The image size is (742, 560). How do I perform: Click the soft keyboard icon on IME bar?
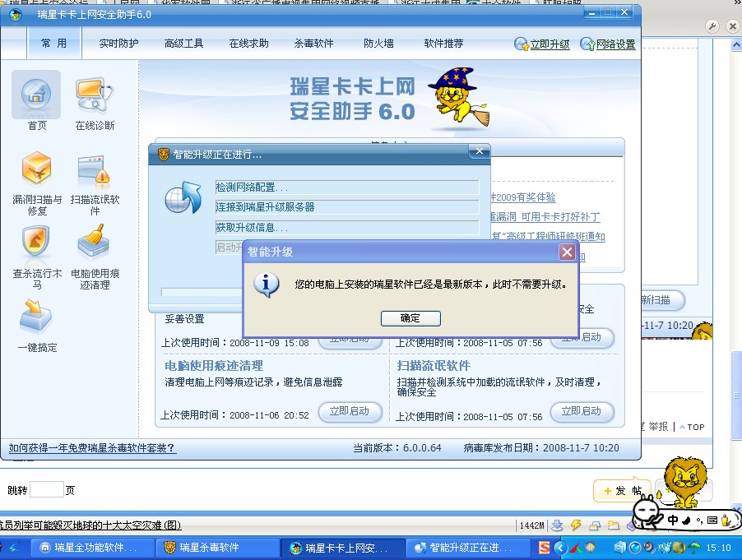click(x=712, y=521)
